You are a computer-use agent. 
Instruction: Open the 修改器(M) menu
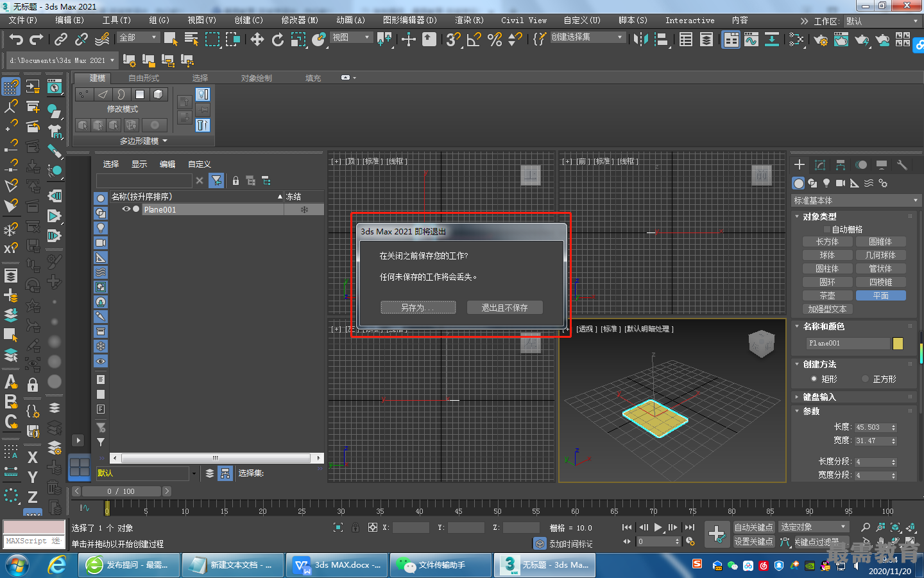[x=300, y=21]
